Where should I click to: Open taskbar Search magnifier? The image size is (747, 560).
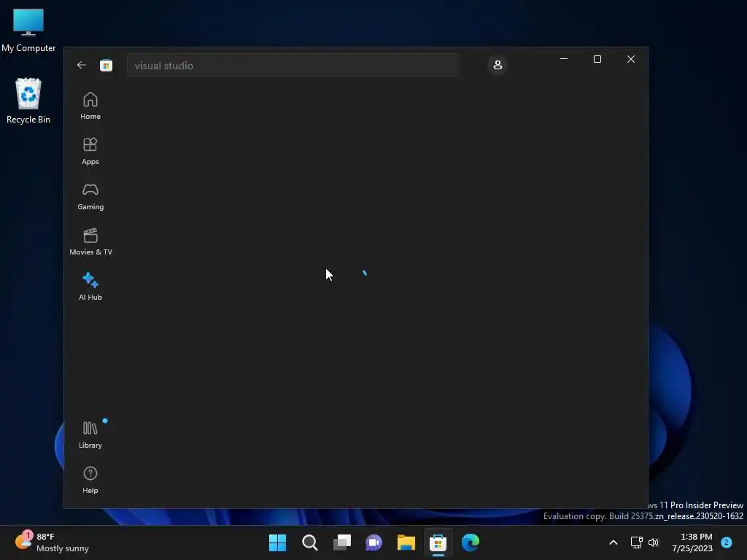[x=309, y=542]
